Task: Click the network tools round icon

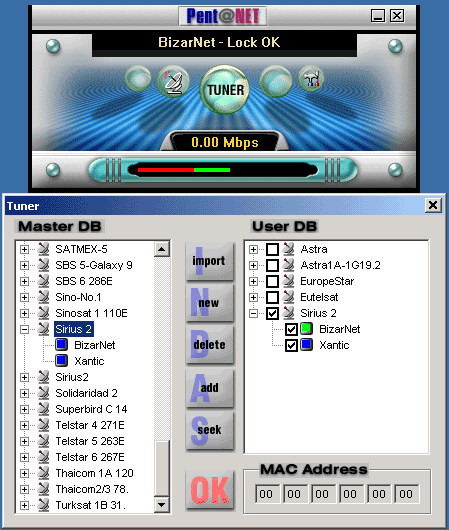Action: [x=311, y=79]
